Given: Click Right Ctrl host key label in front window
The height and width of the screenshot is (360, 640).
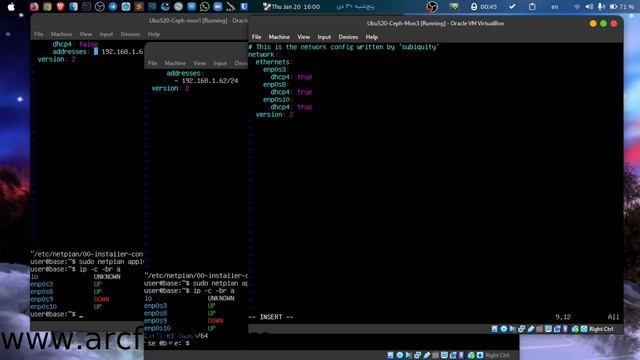Looking at the screenshot, I should (x=601, y=329).
